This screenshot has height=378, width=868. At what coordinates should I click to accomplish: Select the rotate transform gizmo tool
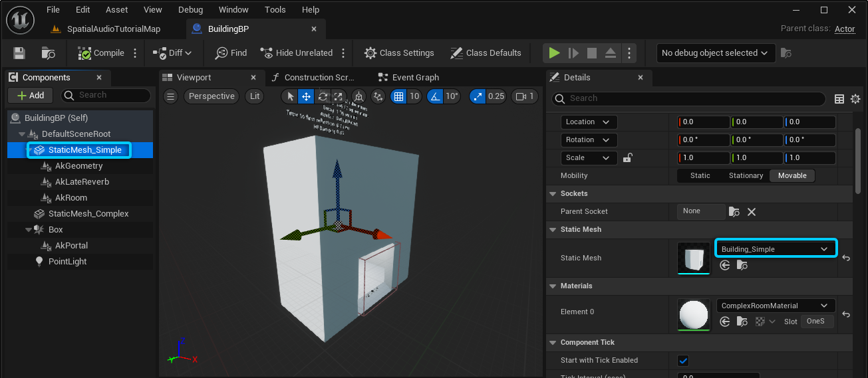[x=323, y=96]
